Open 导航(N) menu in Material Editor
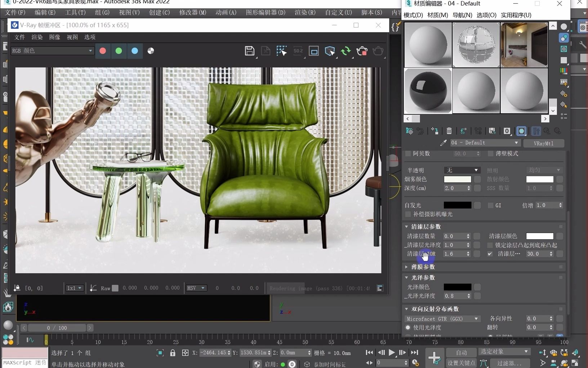 [462, 15]
